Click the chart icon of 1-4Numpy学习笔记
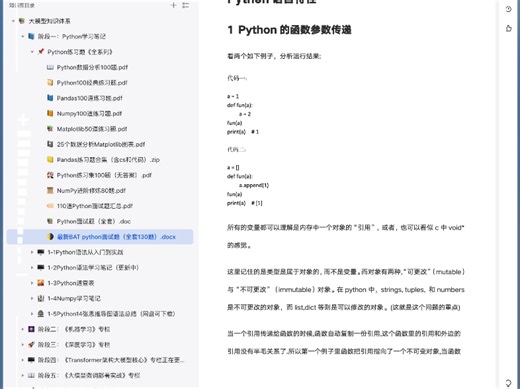The height and width of the screenshot is (389, 520). (41, 298)
